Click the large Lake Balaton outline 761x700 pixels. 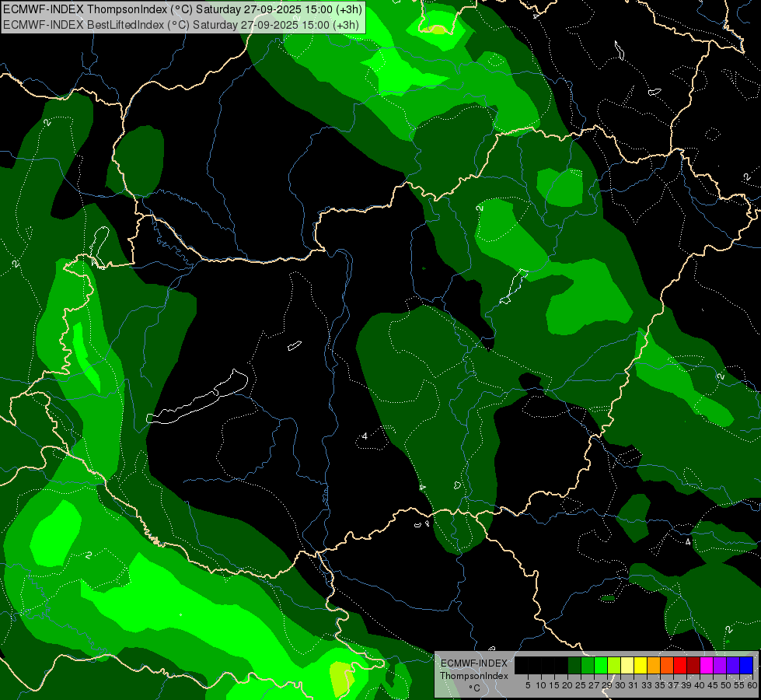click(198, 398)
